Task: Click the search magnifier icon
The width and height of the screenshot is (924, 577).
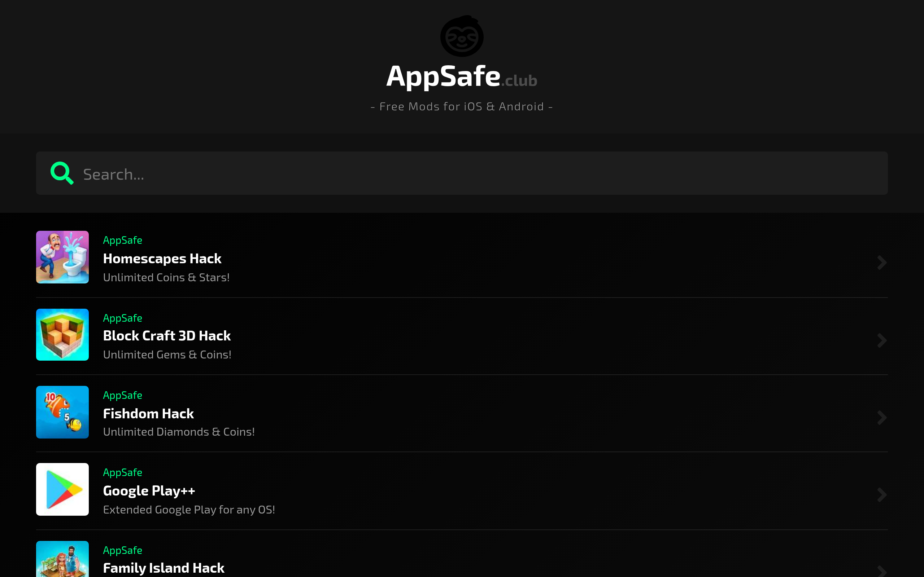Action: point(61,173)
